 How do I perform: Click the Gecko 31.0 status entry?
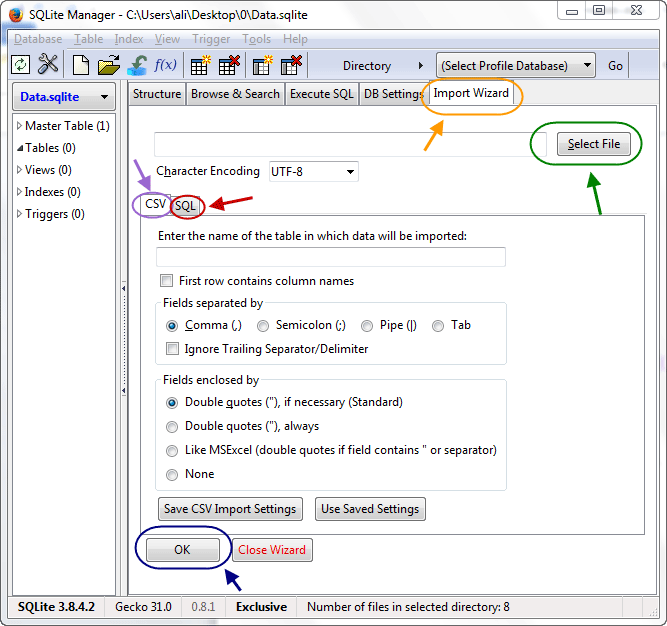pyautogui.click(x=143, y=607)
